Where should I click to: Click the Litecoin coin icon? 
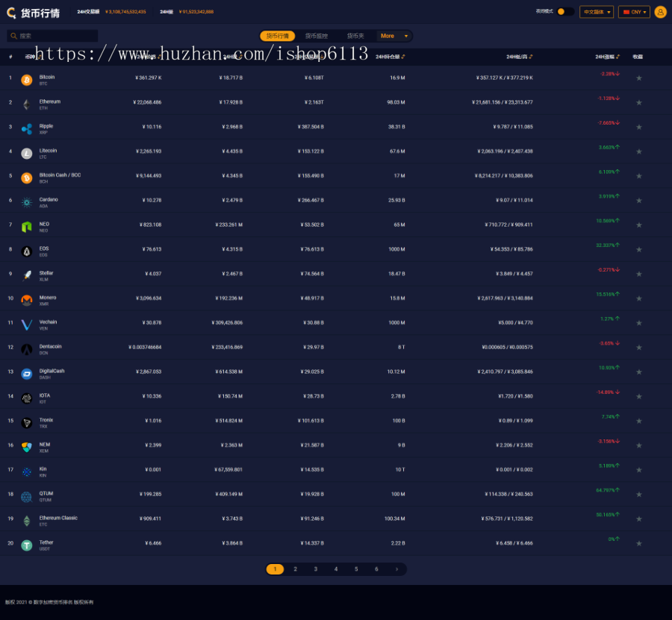pos(27,153)
